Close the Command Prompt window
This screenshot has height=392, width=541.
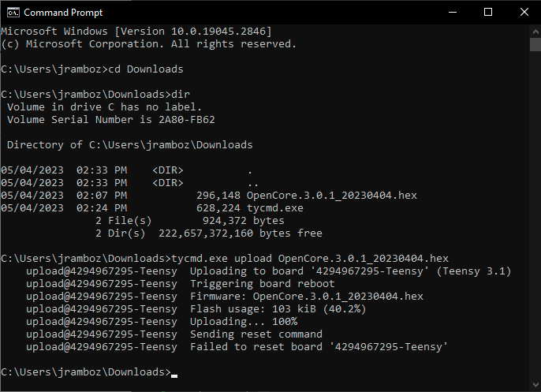(x=522, y=12)
